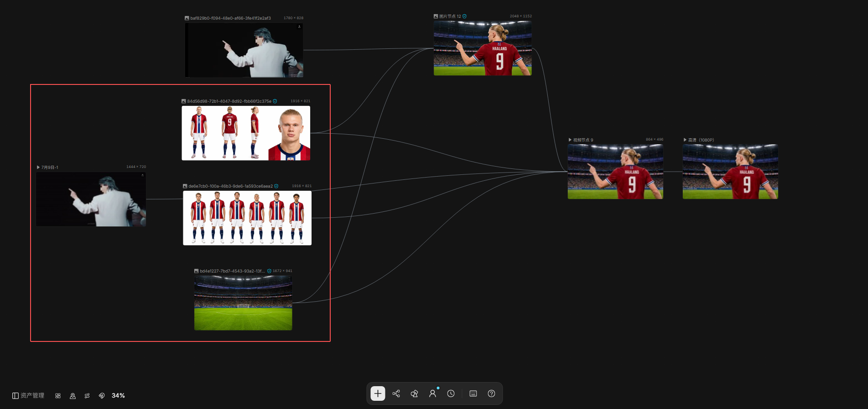Show keyboard shortcuts via keyboard icon

(473, 393)
